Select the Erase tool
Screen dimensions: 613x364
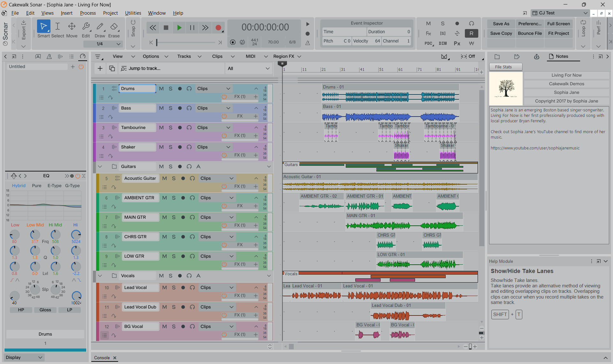tap(114, 29)
